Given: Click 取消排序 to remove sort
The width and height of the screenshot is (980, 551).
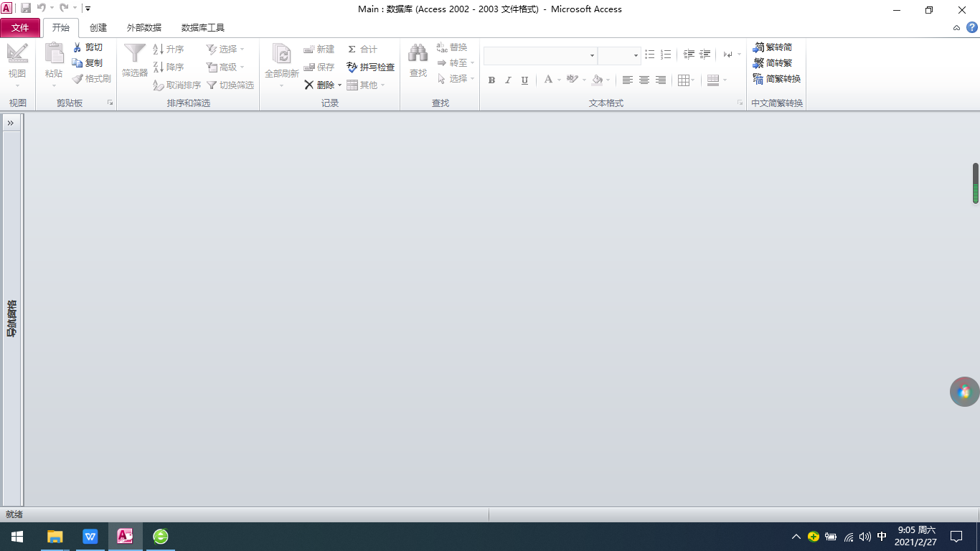Looking at the screenshot, I should point(176,85).
